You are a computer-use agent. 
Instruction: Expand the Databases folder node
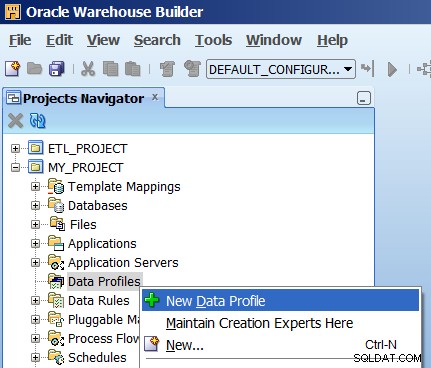click(x=35, y=206)
